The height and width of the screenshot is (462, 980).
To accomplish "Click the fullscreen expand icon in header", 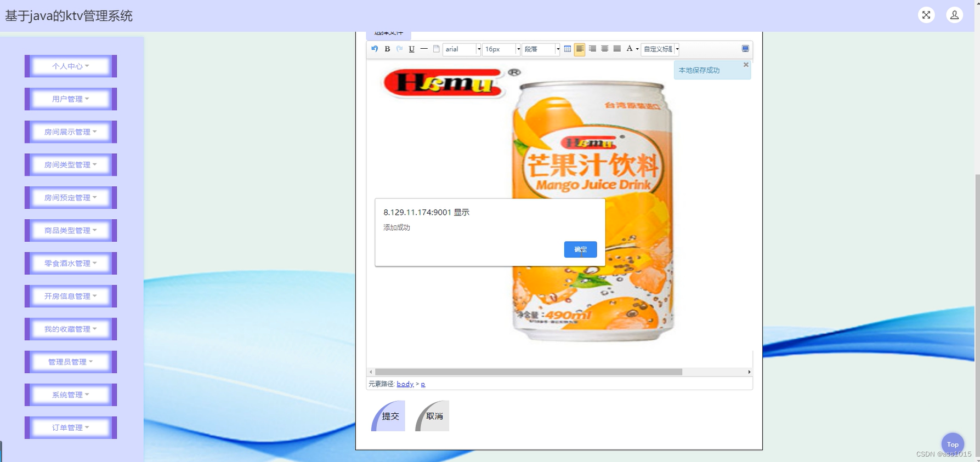I will [x=926, y=15].
